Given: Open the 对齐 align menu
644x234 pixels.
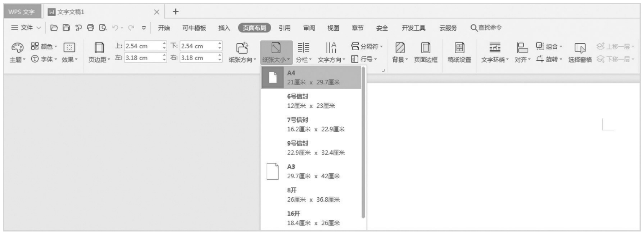Looking at the screenshot, I should point(522,52).
